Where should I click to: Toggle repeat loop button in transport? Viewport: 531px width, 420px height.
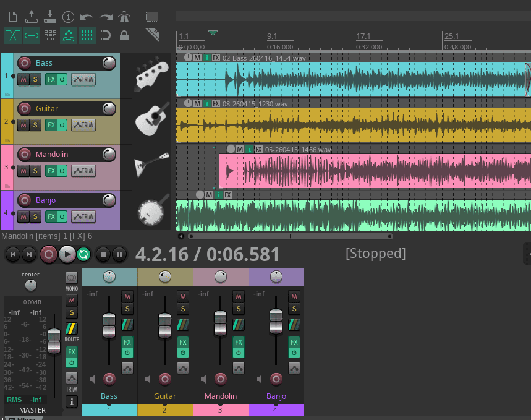pyautogui.click(x=83, y=254)
